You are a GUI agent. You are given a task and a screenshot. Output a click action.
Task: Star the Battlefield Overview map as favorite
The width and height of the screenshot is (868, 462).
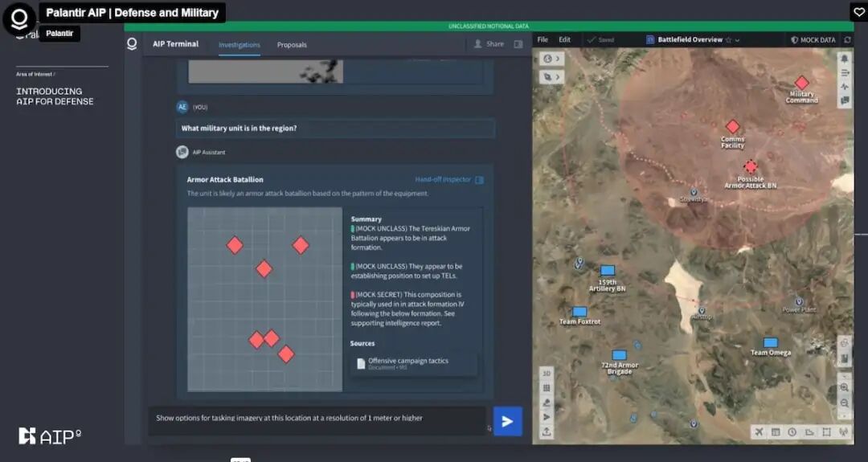(x=728, y=40)
